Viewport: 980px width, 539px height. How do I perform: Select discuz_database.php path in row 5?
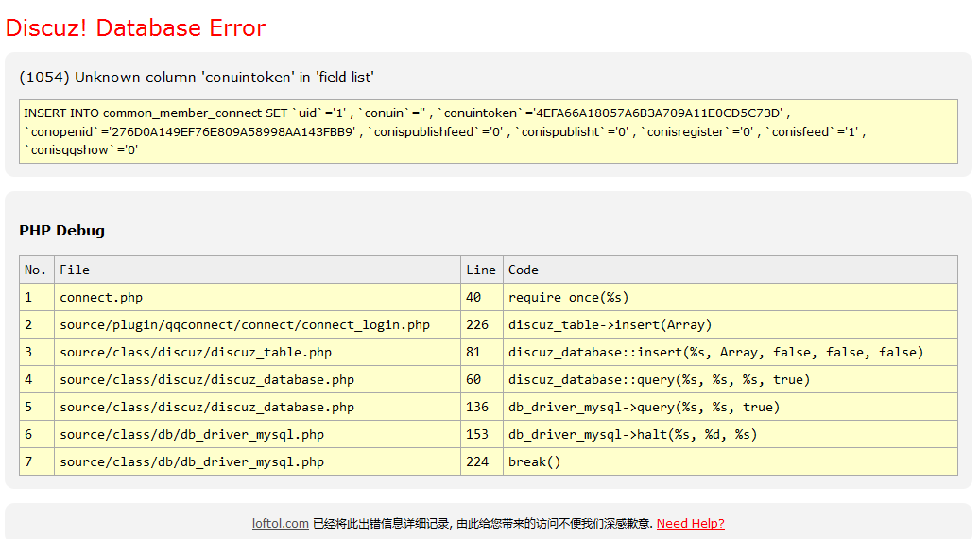(x=257, y=407)
